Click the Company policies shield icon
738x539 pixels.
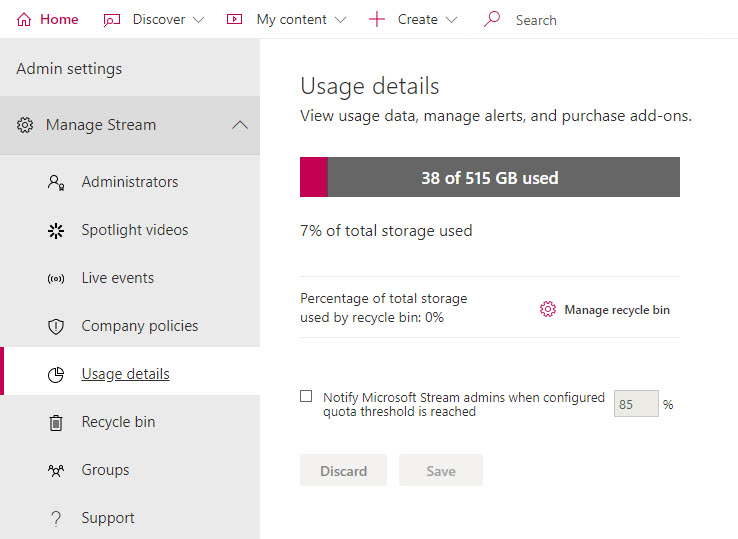click(56, 326)
